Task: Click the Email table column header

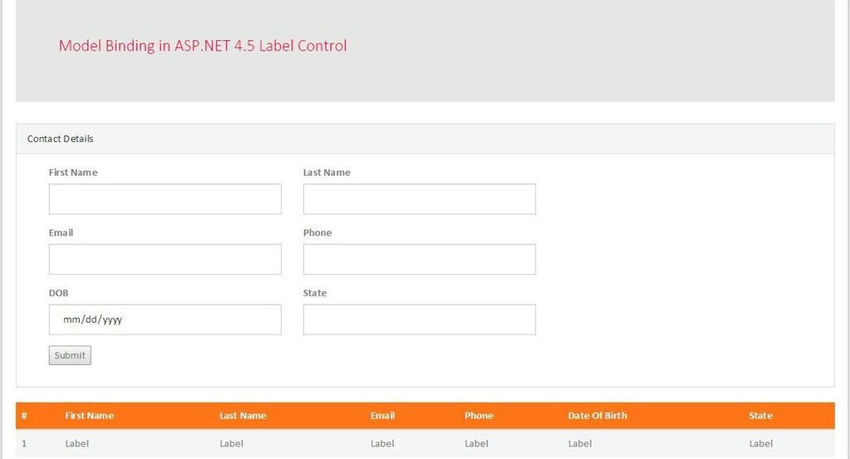Action: click(x=383, y=416)
